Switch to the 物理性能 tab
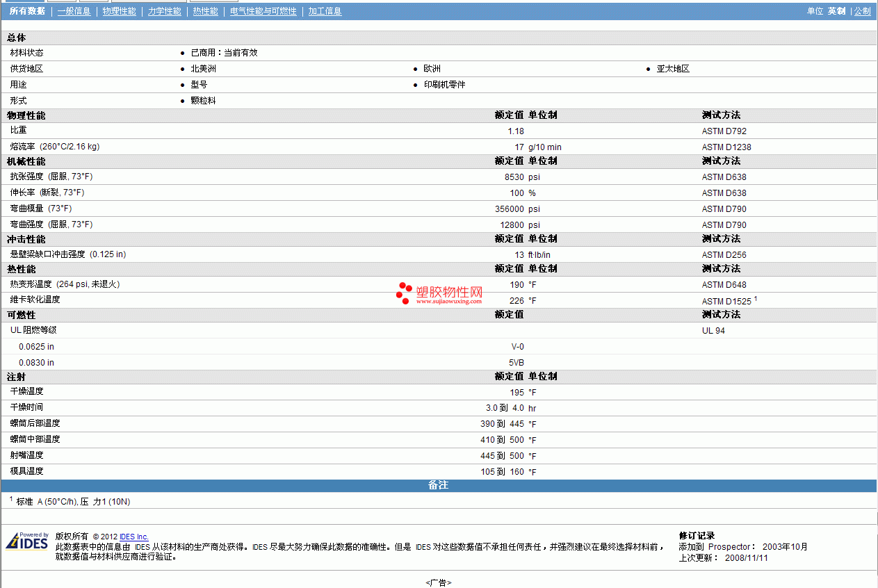The height and width of the screenshot is (588, 878). [x=120, y=11]
